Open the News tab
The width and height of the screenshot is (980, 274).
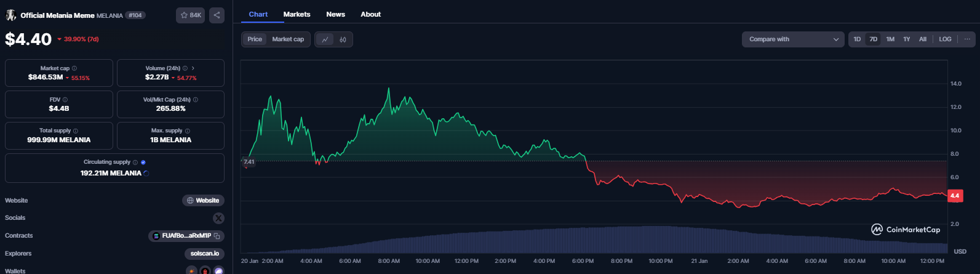click(335, 14)
